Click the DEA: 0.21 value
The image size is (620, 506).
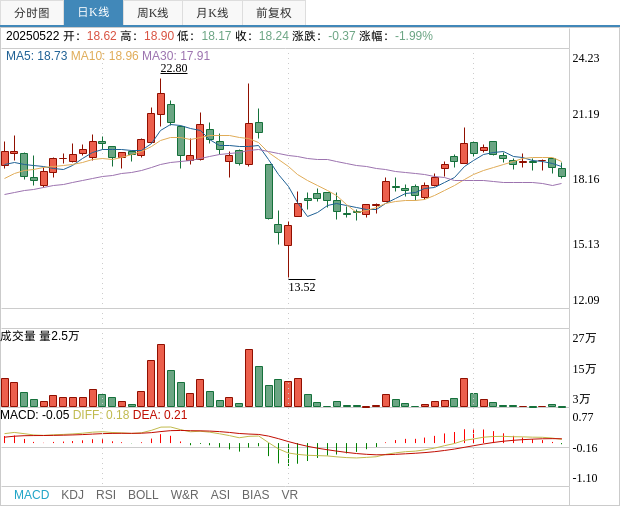160,415
